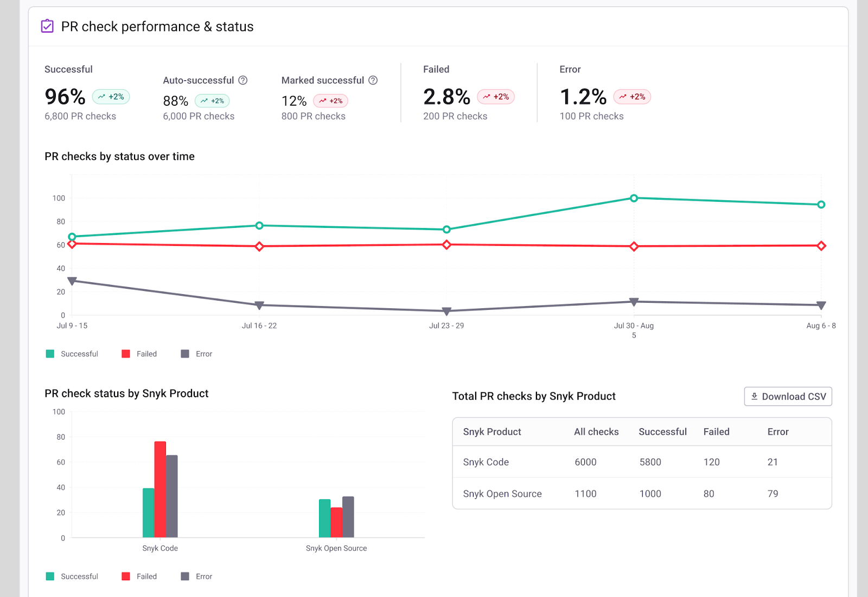Download CSV of total PR checks
This screenshot has width=868, height=597.
(x=788, y=396)
